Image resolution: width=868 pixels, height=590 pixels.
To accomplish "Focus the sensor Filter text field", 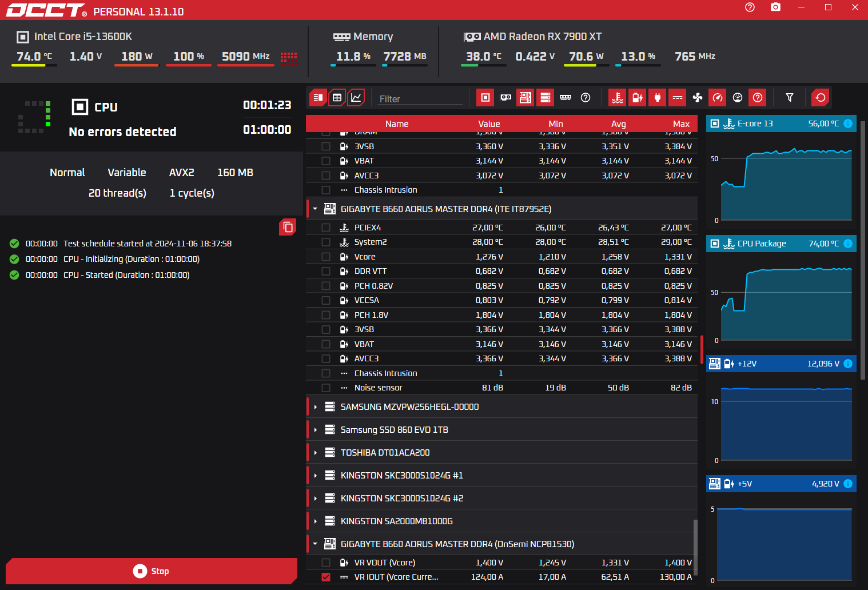I will pos(420,99).
